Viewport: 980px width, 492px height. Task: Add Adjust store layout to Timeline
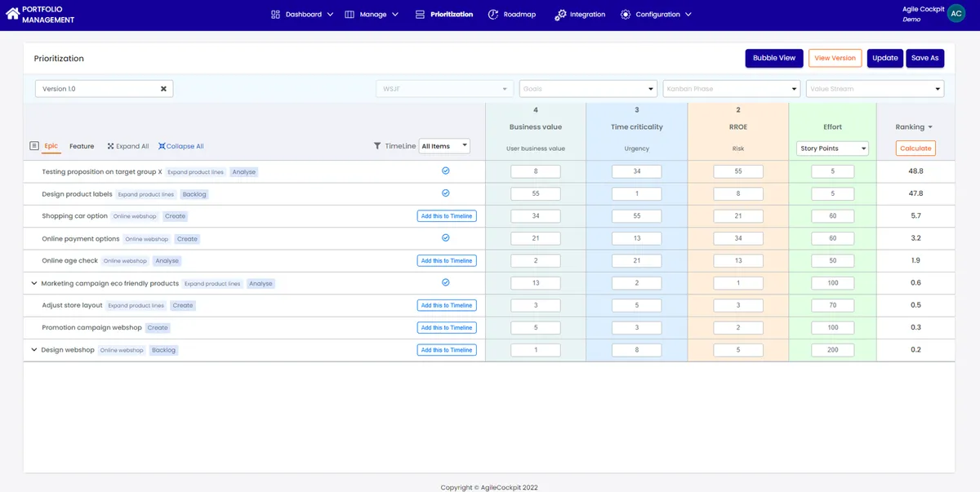pos(447,305)
